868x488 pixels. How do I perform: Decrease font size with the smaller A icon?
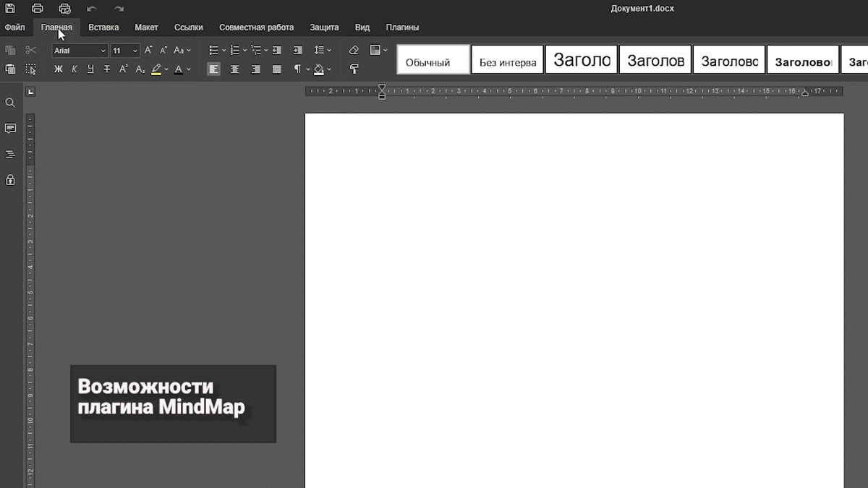163,51
